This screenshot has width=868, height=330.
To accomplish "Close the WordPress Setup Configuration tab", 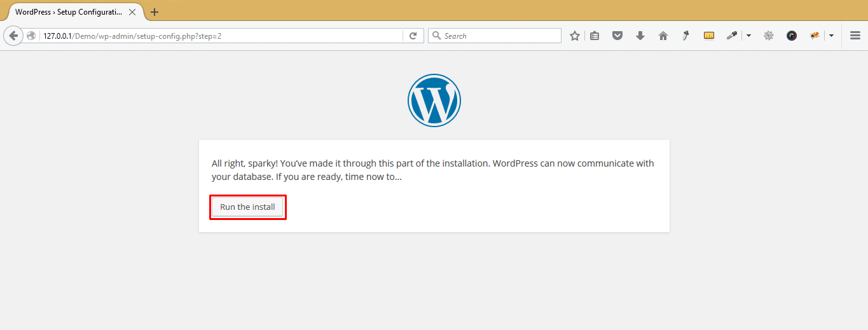I will [x=132, y=12].
